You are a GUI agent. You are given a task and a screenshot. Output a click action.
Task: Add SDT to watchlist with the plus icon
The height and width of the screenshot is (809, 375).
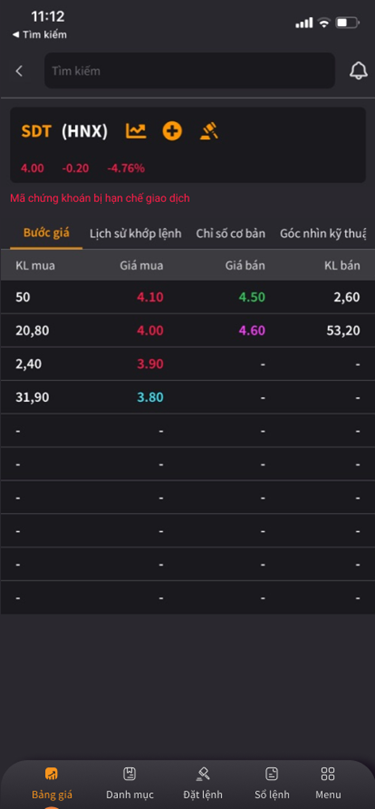click(x=172, y=131)
